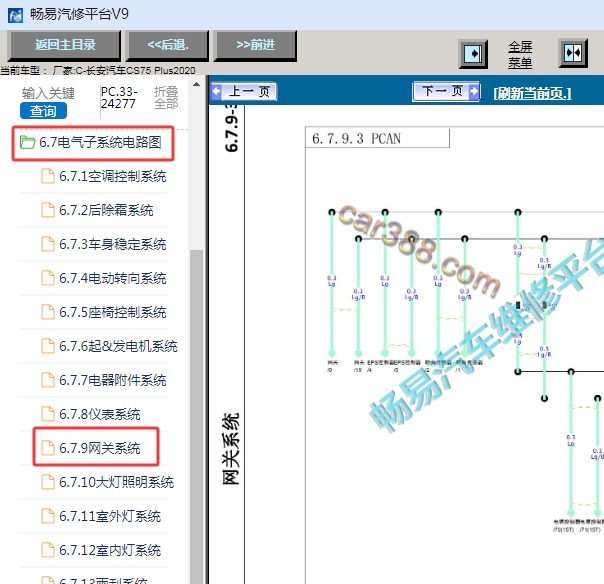
Task: Click the vertical 网关系统 page label
Action: (231, 449)
